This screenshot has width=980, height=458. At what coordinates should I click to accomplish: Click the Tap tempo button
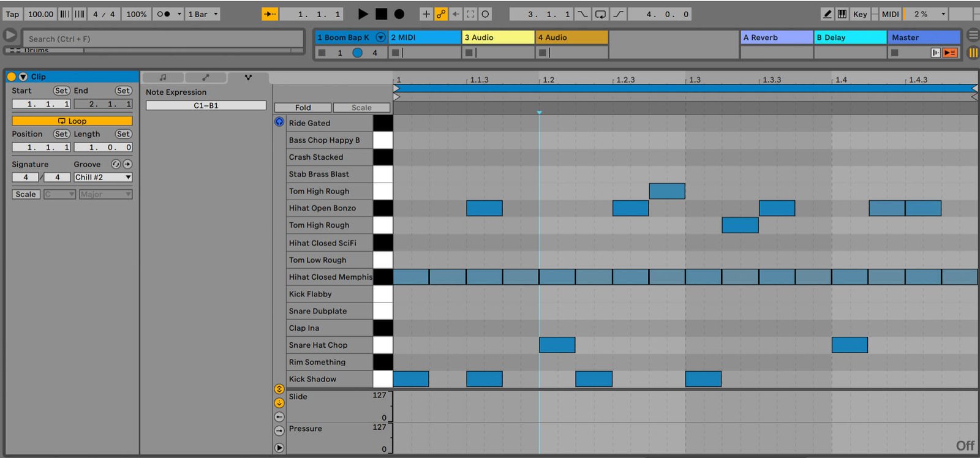(12, 13)
